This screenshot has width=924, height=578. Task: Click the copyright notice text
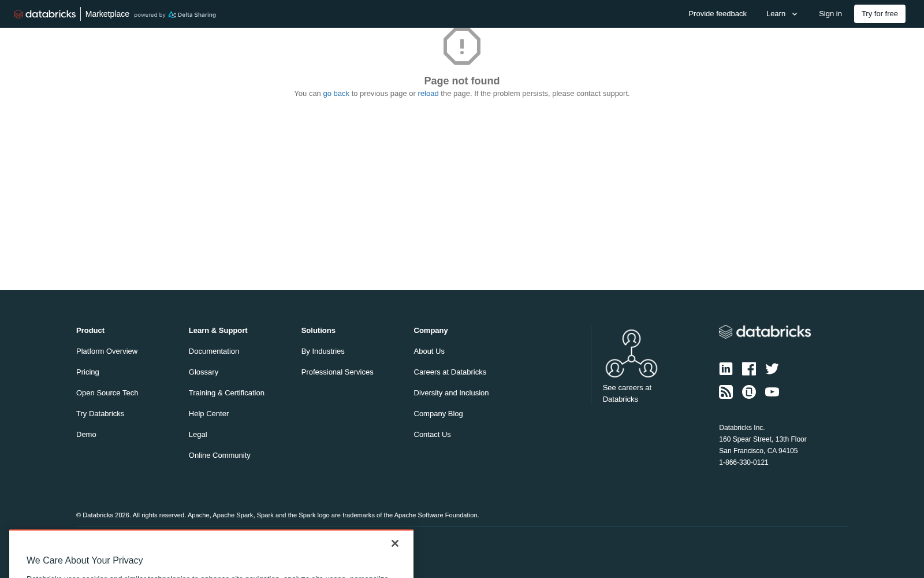[x=278, y=515]
